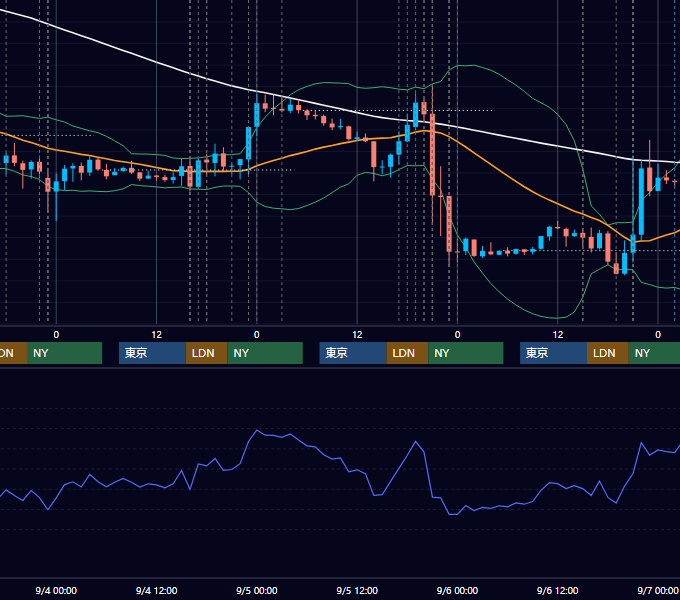Select the 東京 session block for 9/5
This screenshot has height=600, width=680.
point(353,353)
